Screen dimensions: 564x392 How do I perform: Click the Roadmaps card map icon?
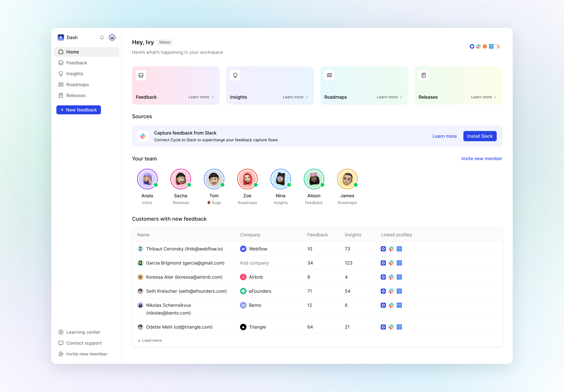tap(329, 75)
